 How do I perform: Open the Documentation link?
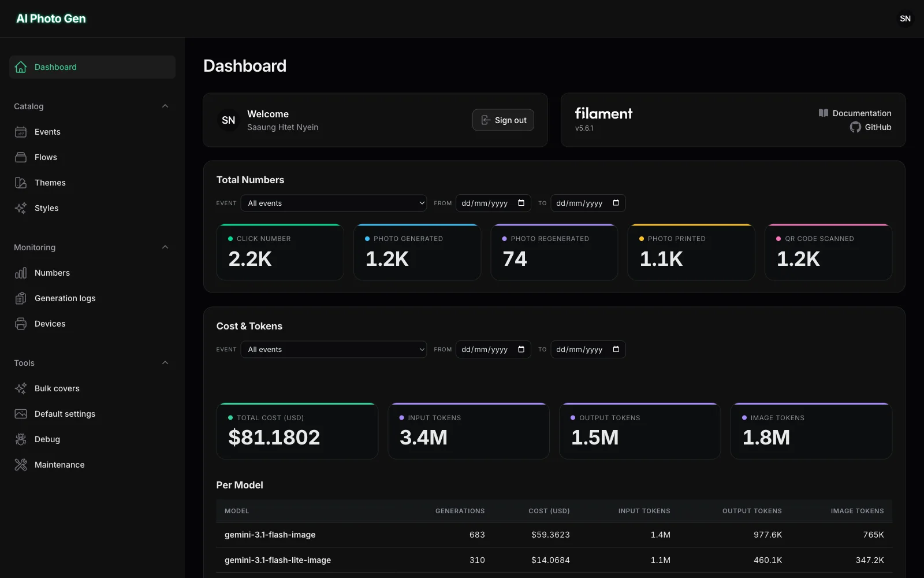(x=855, y=113)
